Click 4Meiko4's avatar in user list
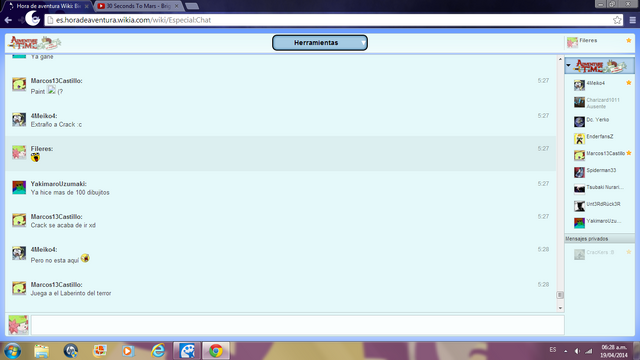This screenshot has height=360, width=640. point(579,85)
